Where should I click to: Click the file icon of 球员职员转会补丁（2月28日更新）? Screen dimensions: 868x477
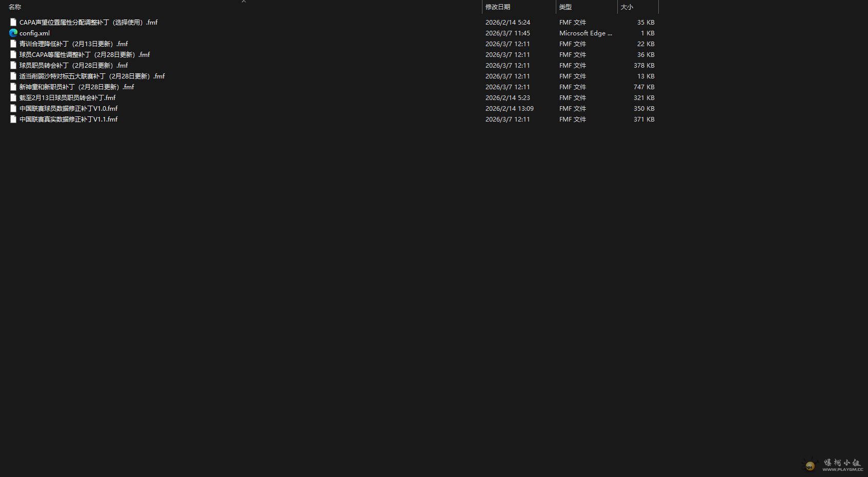13,65
